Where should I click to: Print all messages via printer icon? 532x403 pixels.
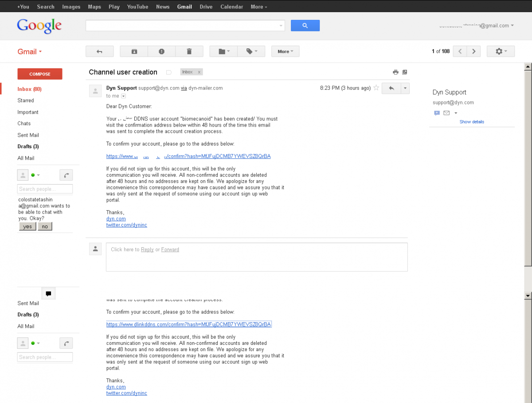coord(395,72)
